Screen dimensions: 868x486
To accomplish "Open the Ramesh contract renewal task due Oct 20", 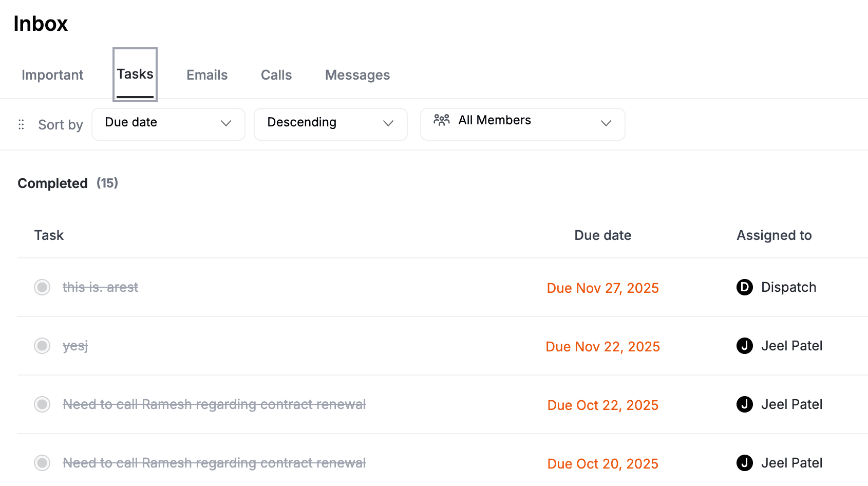I will coord(214,463).
